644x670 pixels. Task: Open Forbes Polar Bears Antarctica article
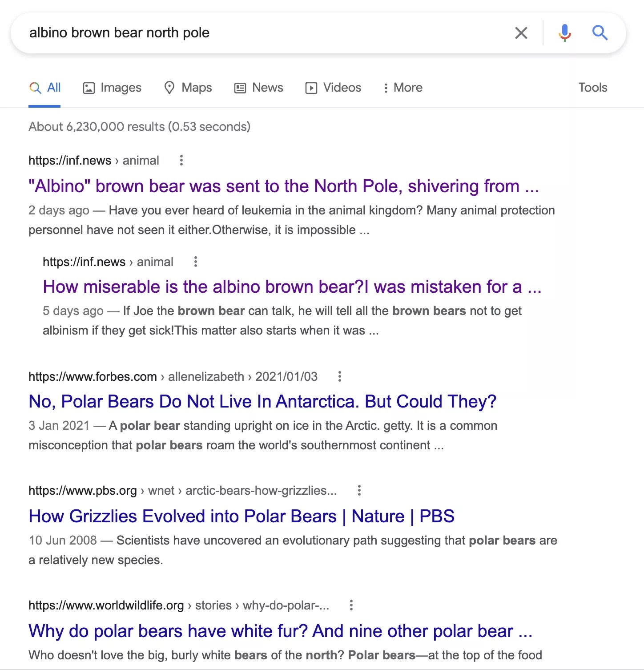262,401
